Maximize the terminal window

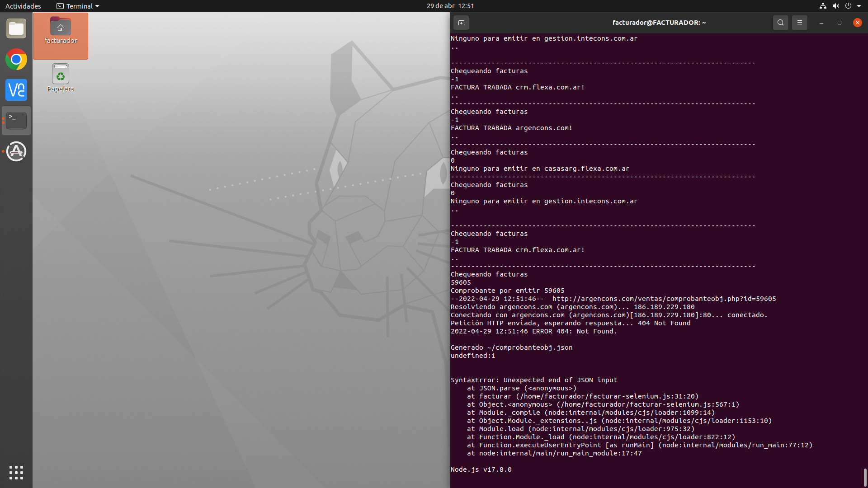click(839, 23)
